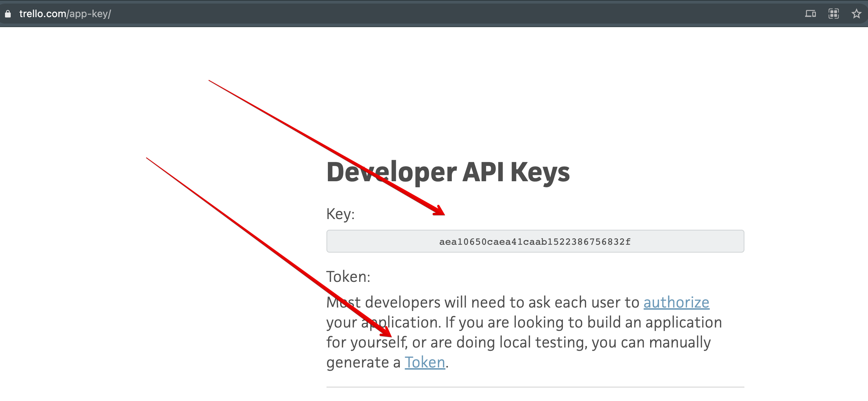Screen dimensions: 868x401
Task: Click the word 'manually' in the paragraph
Action: (x=679, y=342)
